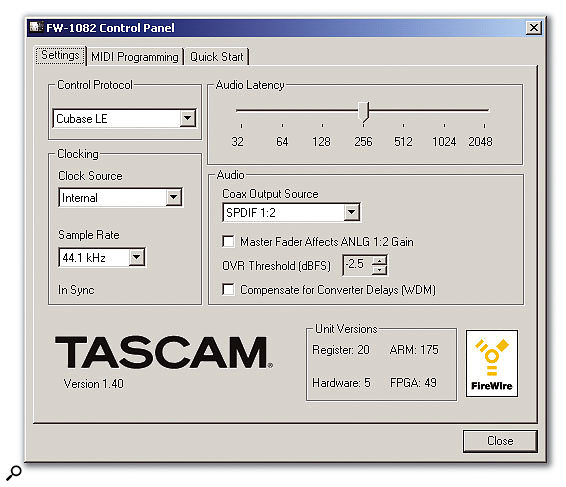The width and height of the screenshot is (566, 487).
Task: Click the TASCAM logo
Action: point(164,352)
